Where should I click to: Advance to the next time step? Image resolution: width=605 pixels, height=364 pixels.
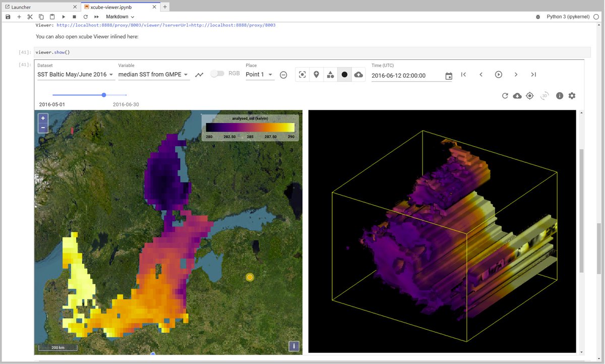[516, 74]
